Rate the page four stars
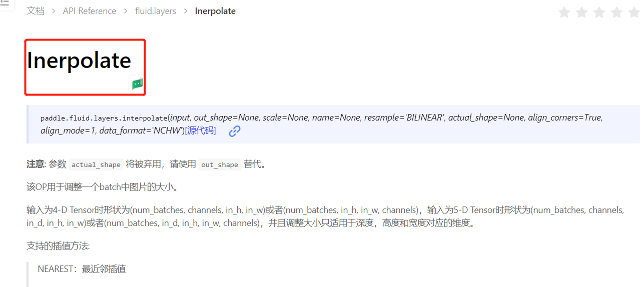Image resolution: width=644 pixels, height=287 pixels. click(x=616, y=12)
